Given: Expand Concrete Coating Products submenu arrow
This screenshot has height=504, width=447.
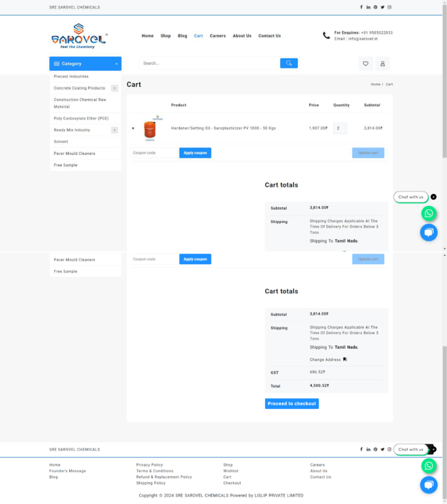Looking at the screenshot, I should (115, 88).
